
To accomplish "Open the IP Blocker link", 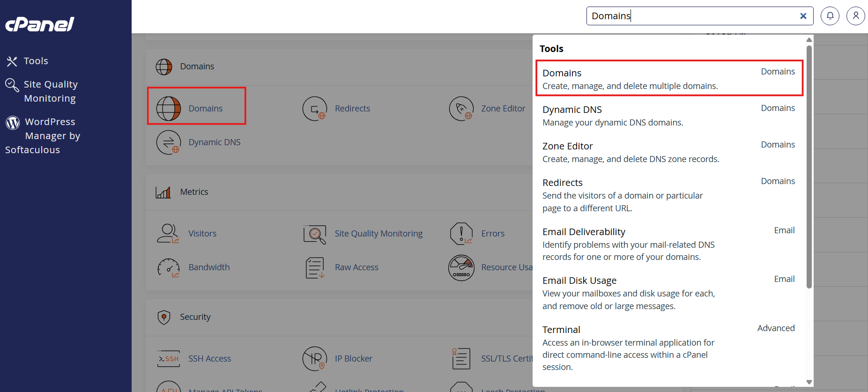I will click(x=354, y=359).
